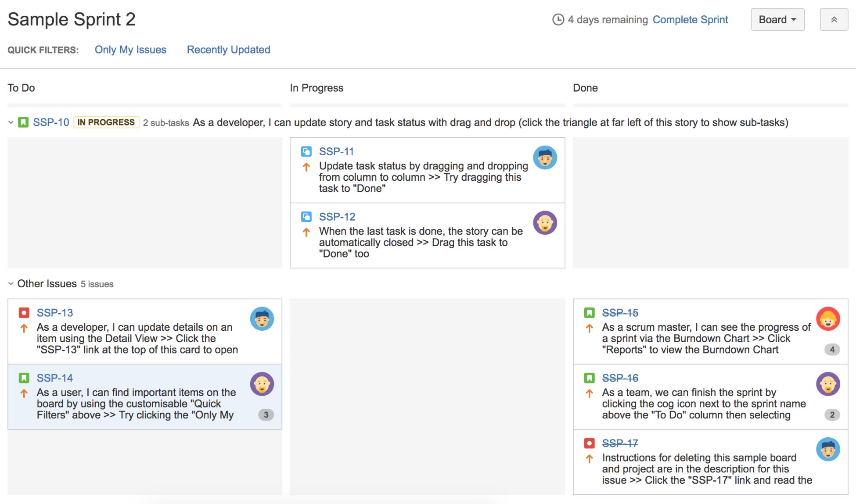Click the Complete Sprint link
The height and width of the screenshot is (504, 856).
coord(690,20)
